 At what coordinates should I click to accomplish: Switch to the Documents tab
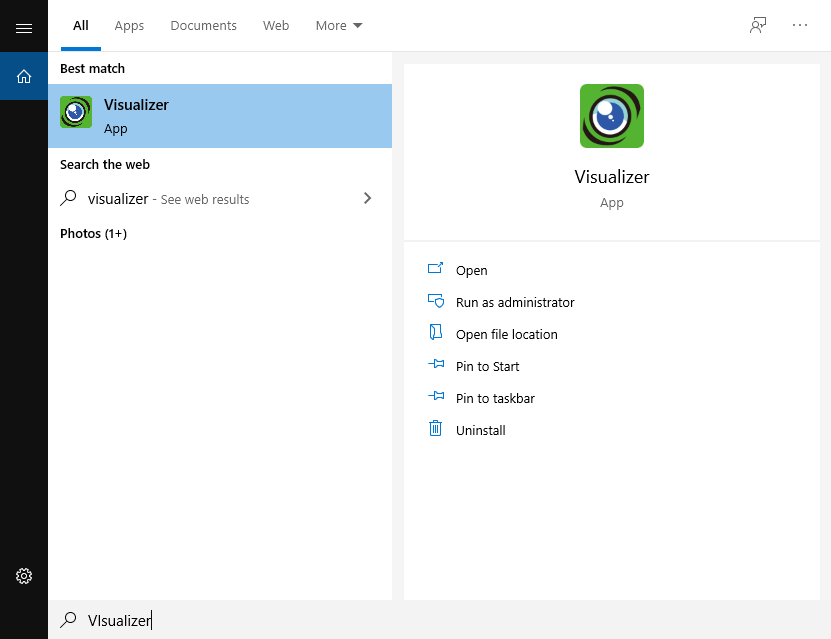pos(203,26)
